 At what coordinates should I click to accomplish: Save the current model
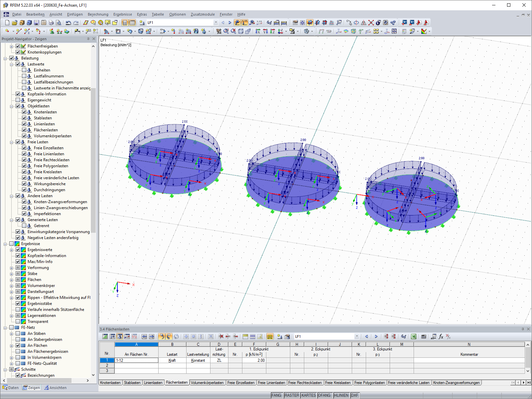tap(36, 22)
